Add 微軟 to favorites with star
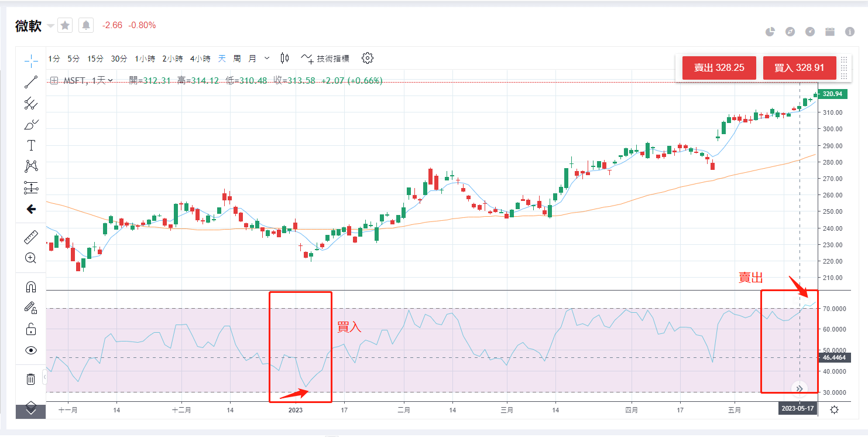This screenshot has width=868, height=437. [65, 25]
